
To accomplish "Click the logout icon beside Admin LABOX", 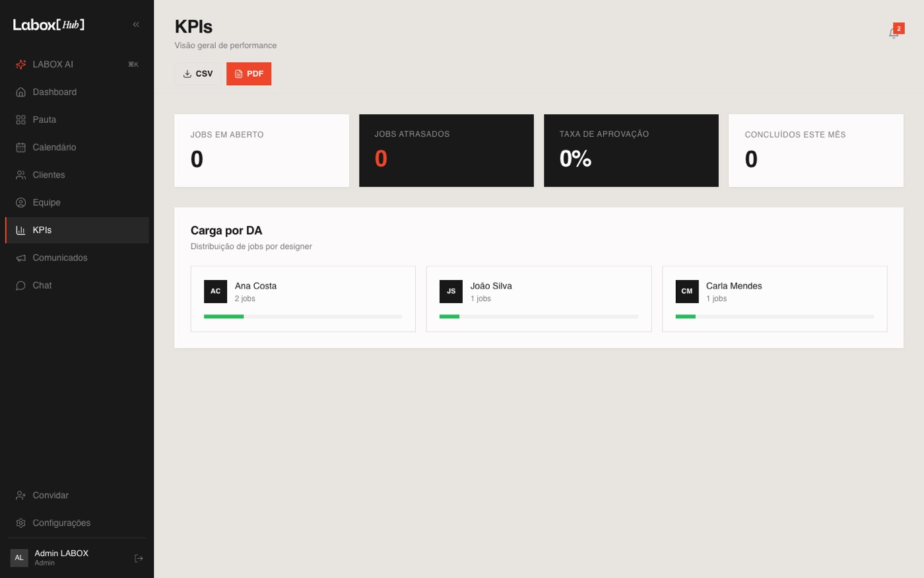I will (139, 558).
